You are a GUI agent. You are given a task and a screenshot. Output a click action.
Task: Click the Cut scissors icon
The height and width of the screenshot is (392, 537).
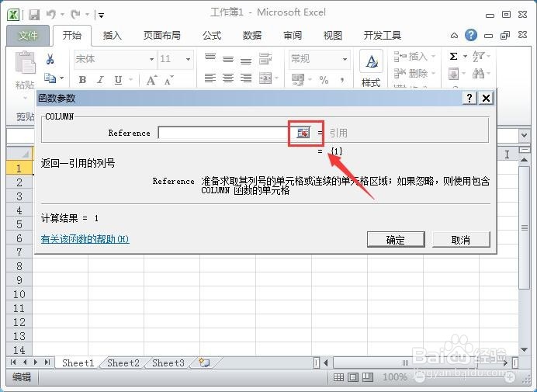tap(50, 59)
